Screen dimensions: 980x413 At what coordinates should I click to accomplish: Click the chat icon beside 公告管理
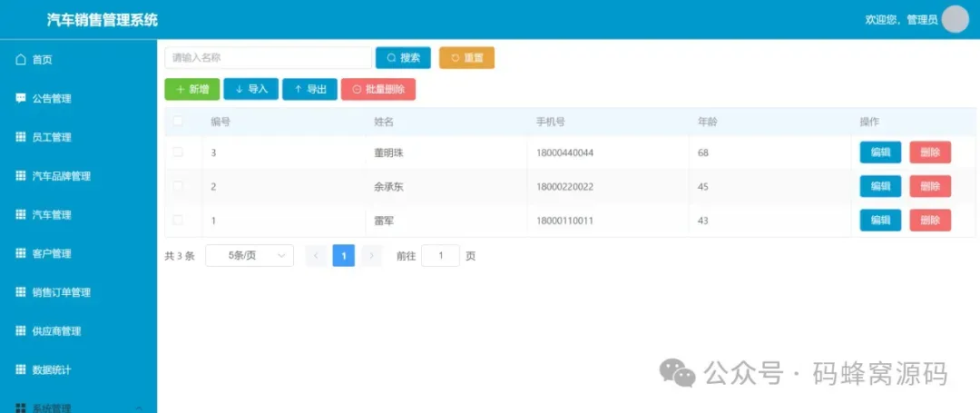(x=21, y=99)
